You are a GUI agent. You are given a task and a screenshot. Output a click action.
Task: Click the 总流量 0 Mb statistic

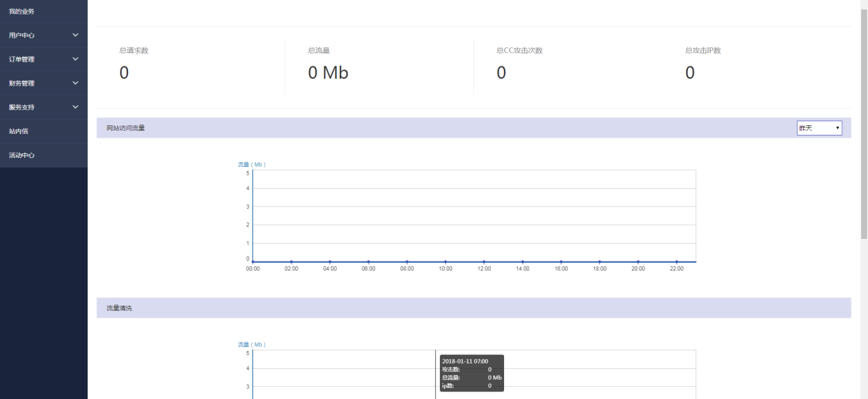[x=328, y=73]
